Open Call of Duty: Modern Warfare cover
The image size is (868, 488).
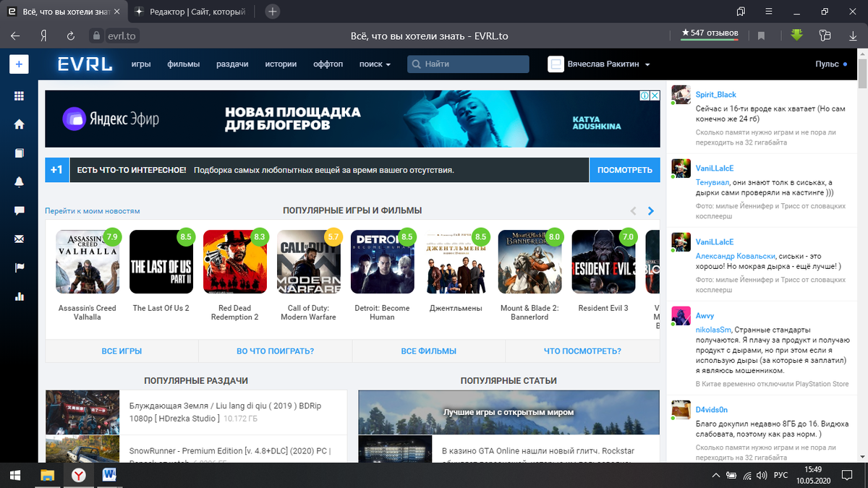(309, 262)
